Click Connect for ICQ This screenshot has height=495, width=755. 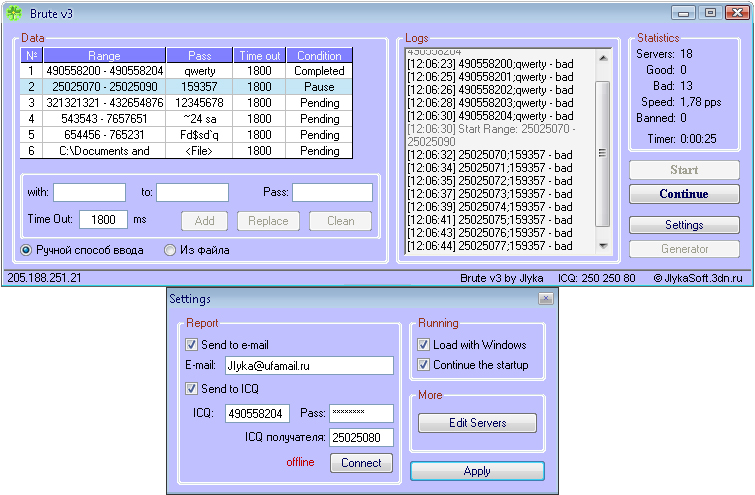[x=361, y=463]
